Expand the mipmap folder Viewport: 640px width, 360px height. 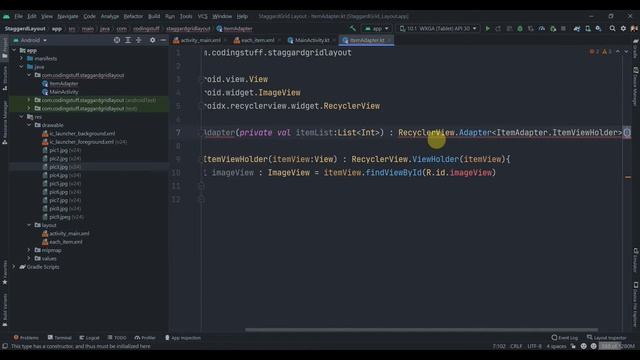(x=29, y=250)
